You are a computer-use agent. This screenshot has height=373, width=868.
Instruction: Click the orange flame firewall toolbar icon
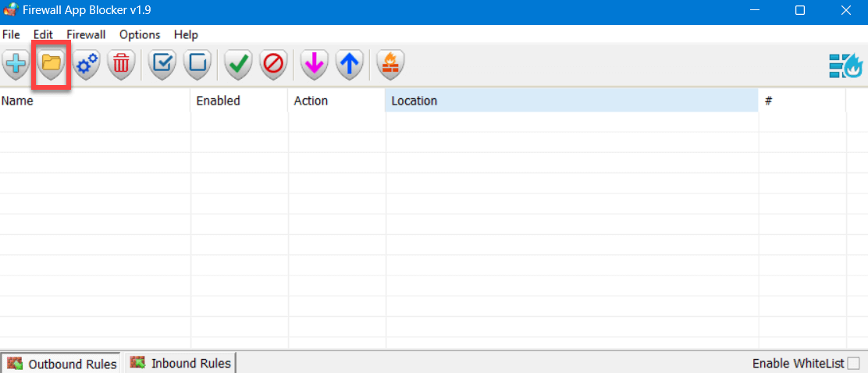pos(390,65)
